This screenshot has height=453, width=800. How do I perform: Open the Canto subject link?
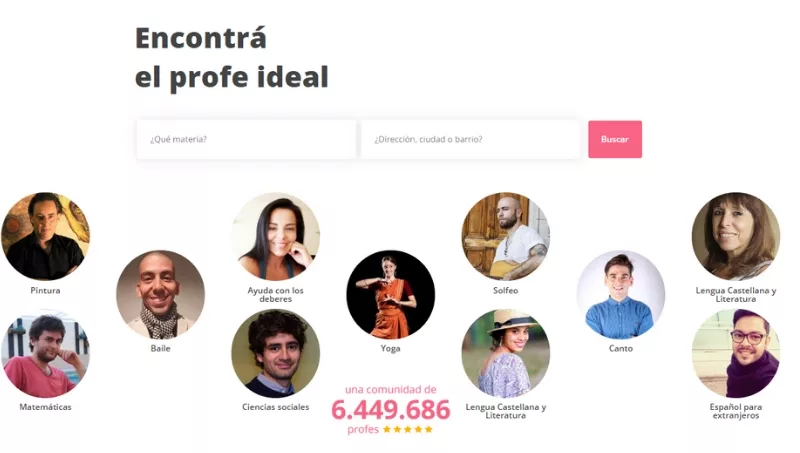pyautogui.click(x=621, y=348)
